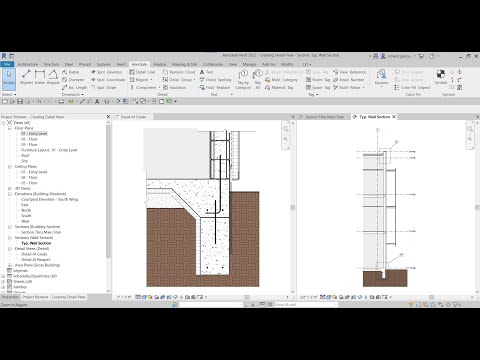Click the View Reference tool

pyautogui.click(x=350, y=72)
